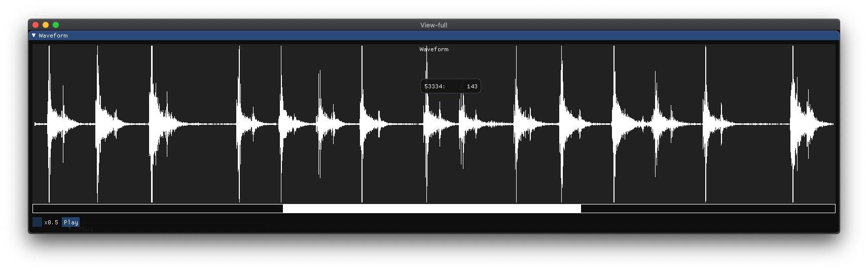
Task: Click the x0.5 speed label
Action: (x=51, y=222)
